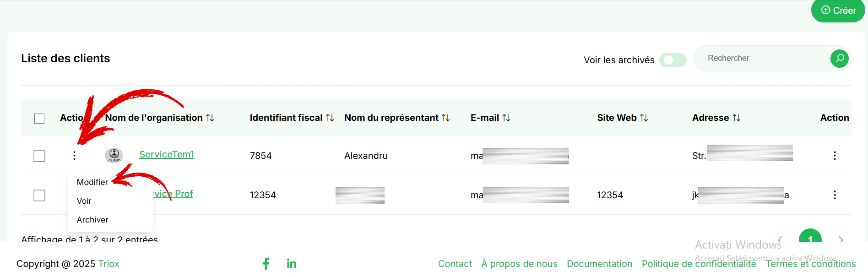
Task: Sort by Nom de l'organisation arrows
Action: (x=210, y=118)
